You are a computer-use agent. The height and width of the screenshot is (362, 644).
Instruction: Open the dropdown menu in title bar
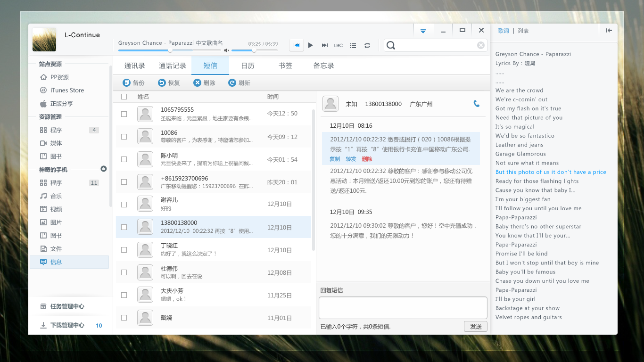(423, 31)
